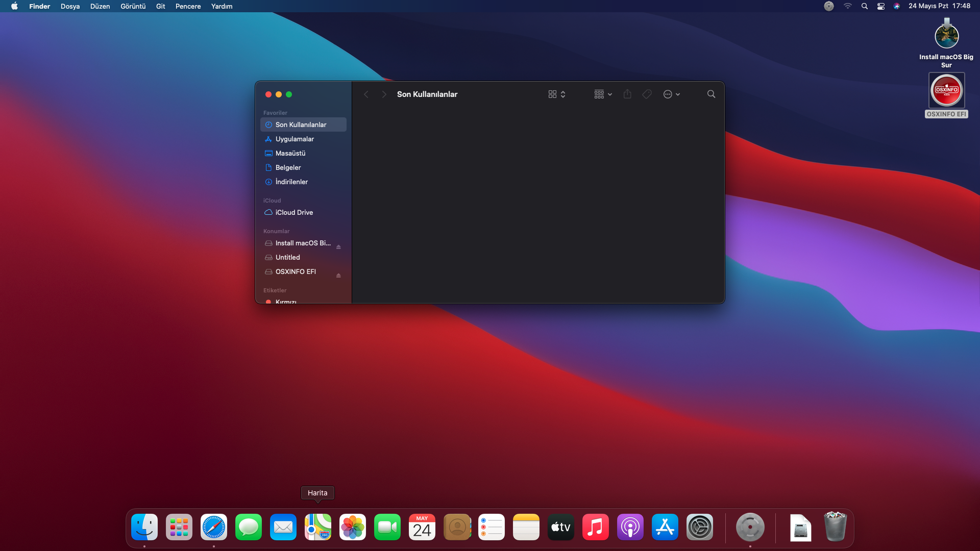Open App Store from the Dock
The height and width of the screenshot is (551, 980).
665,527
